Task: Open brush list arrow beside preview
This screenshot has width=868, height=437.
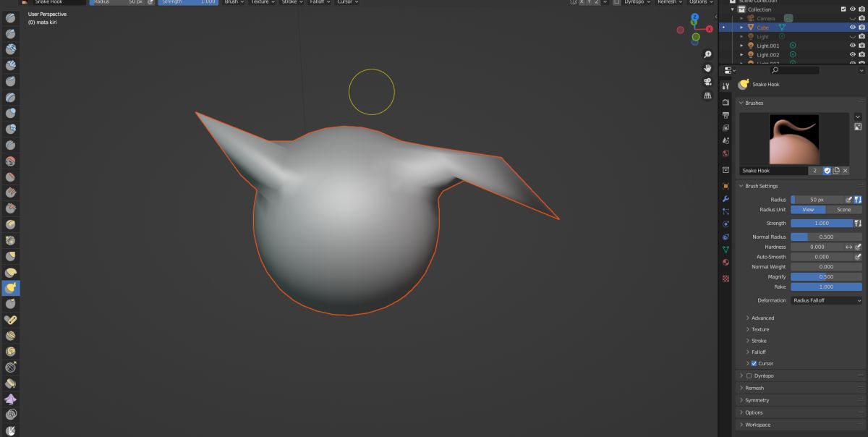Action: pos(858,116)
